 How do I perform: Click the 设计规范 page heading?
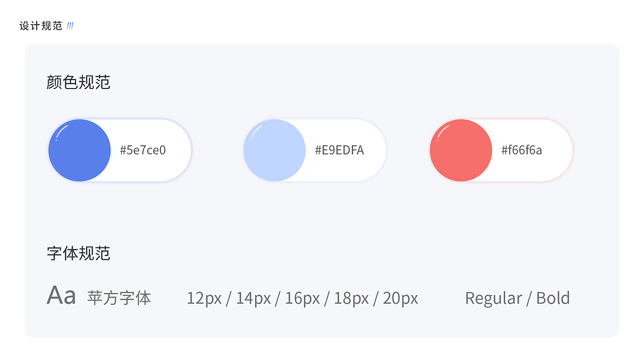(x=41, y=26)
